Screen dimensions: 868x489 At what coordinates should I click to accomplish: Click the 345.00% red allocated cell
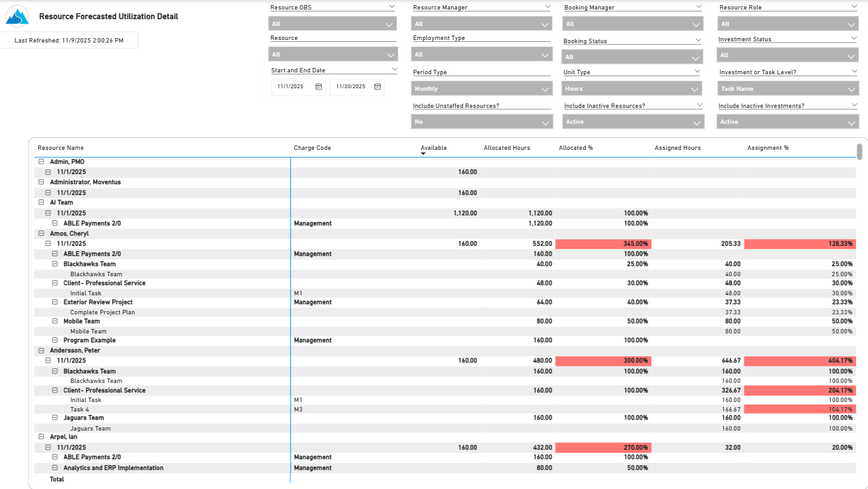click(x=603, y=244)
